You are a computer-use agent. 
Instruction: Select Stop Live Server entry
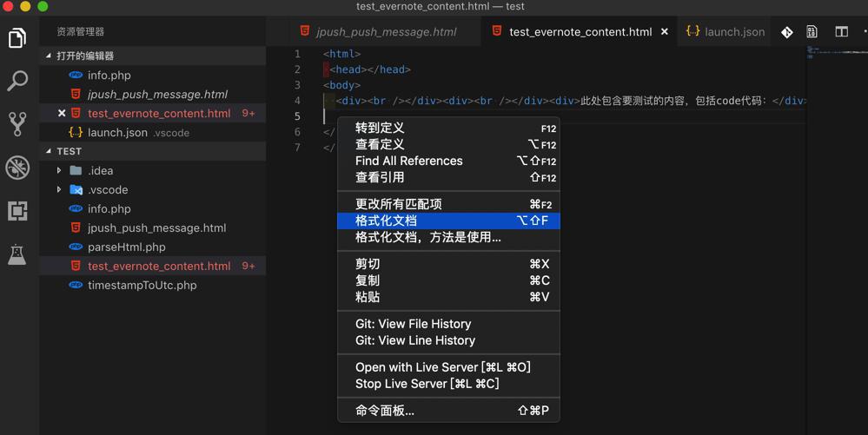[448, 384]
